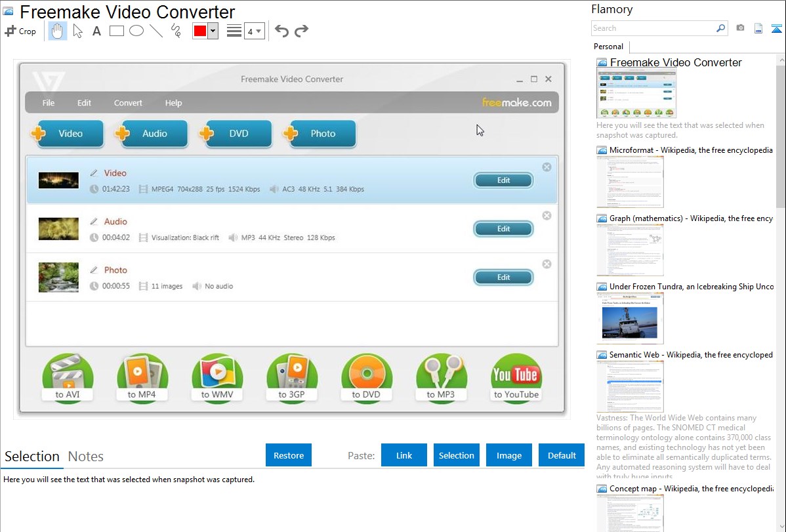Screen dimensions: 786x532
Task: Open the Graph (mathematics) snapshot thumbnail
Action: point(630,250)
